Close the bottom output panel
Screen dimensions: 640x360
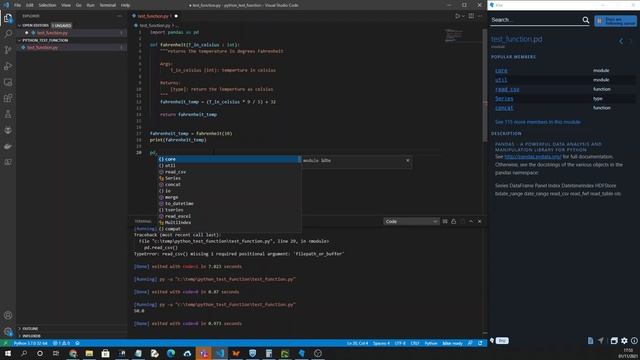pyautogui.click(x=480, y=221)
